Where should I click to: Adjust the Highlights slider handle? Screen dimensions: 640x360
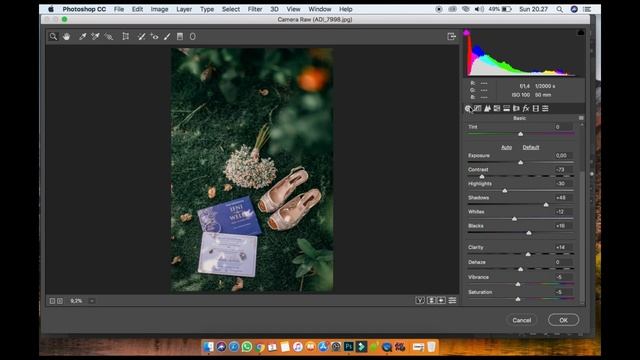point(505,191)
